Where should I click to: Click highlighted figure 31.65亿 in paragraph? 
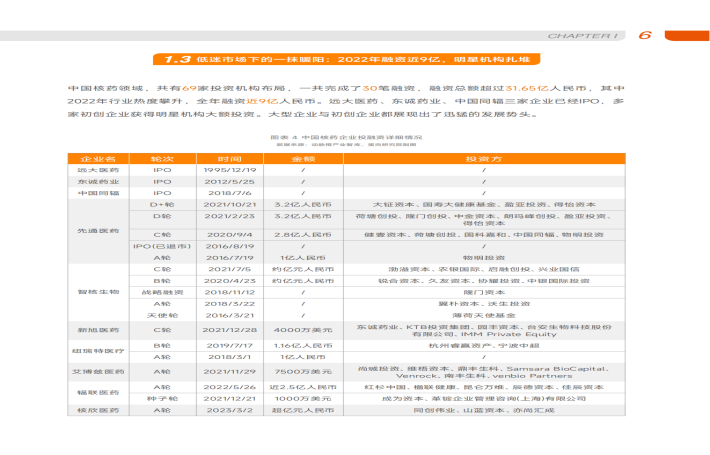click(x=527, y=88)
